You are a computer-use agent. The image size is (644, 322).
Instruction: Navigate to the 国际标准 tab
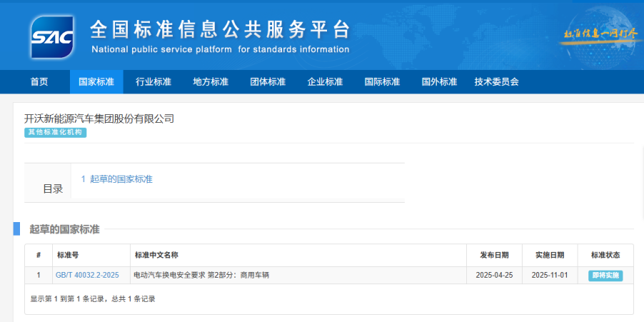tap(381, 81)
